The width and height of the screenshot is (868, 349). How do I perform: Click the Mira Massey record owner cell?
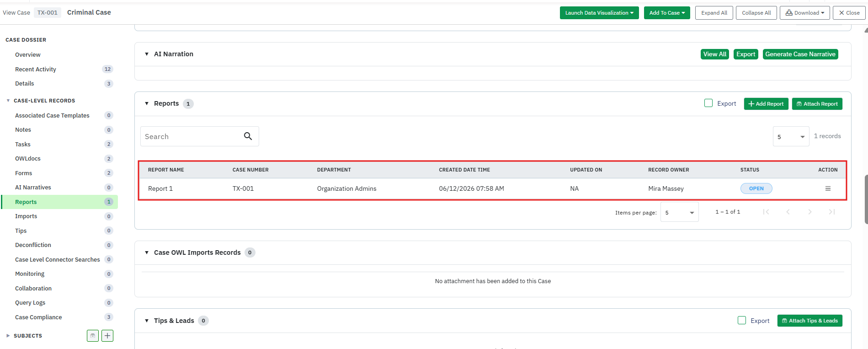[x=666, y=188]
